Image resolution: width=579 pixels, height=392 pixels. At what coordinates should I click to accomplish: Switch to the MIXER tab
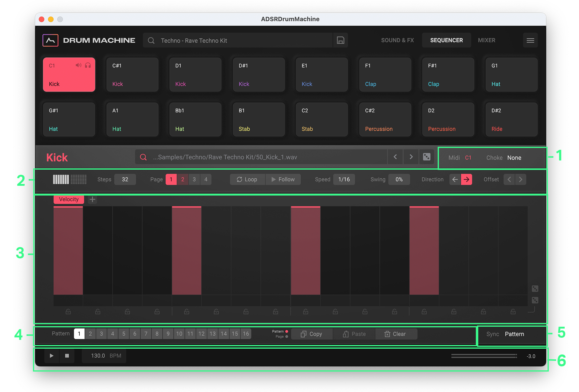click(x=486, y=40)
